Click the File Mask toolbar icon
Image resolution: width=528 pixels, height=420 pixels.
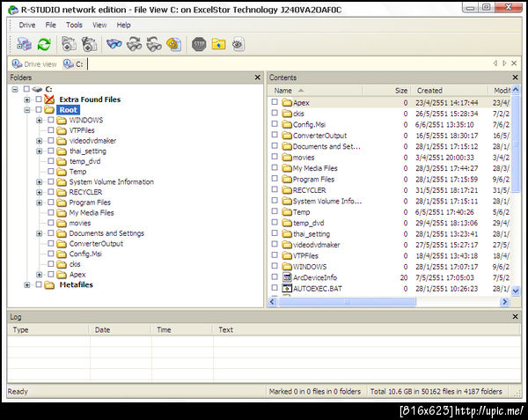(174, 44)
